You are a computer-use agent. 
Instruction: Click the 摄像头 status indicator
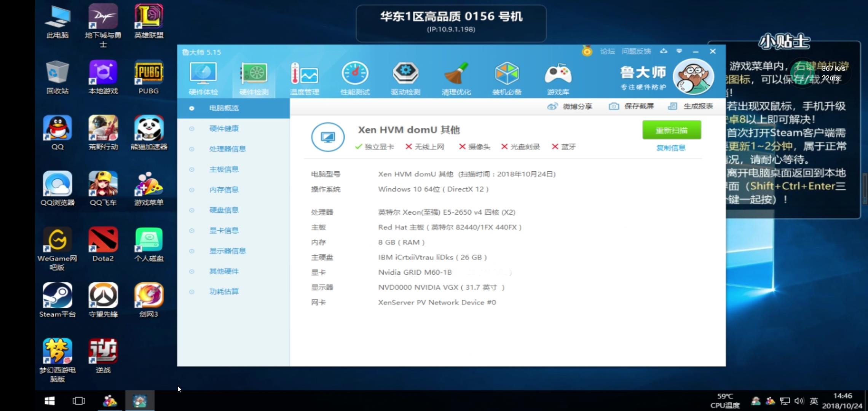click(474, 147)
